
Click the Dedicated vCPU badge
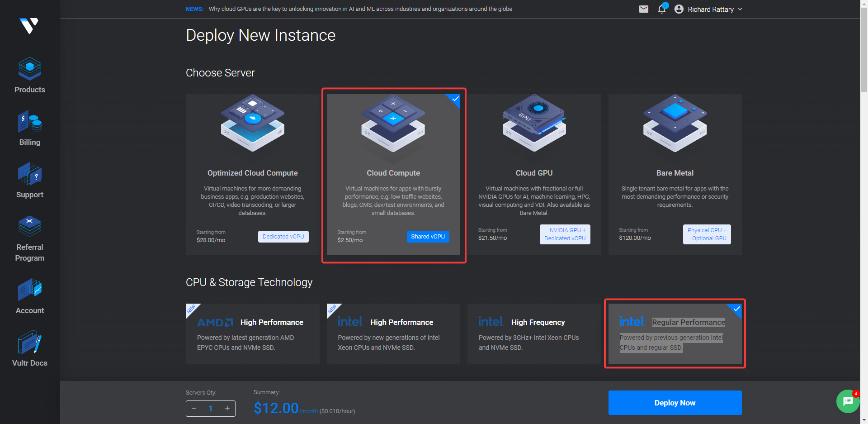(283, 237)
